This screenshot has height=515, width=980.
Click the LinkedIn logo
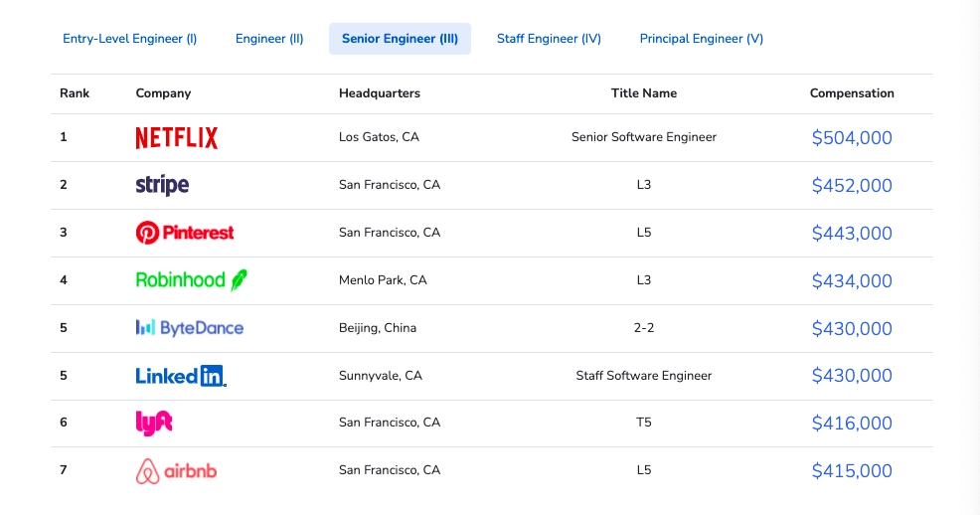pyautogui.click(x=181, y=376)
